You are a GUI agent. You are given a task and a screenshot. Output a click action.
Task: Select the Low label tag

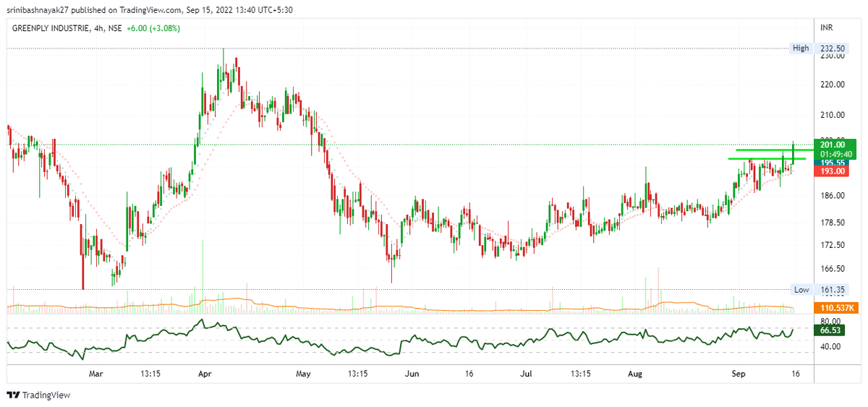801,289
